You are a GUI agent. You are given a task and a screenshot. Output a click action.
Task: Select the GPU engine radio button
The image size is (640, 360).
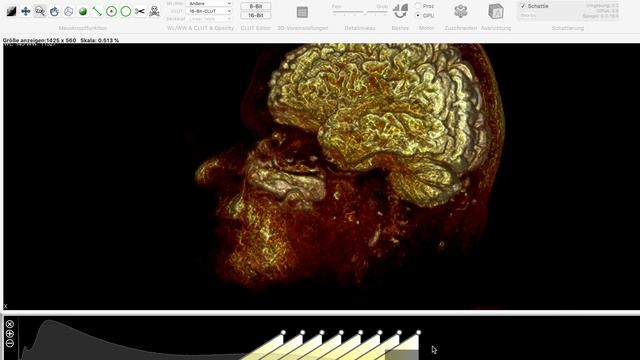tap(418, 15)
